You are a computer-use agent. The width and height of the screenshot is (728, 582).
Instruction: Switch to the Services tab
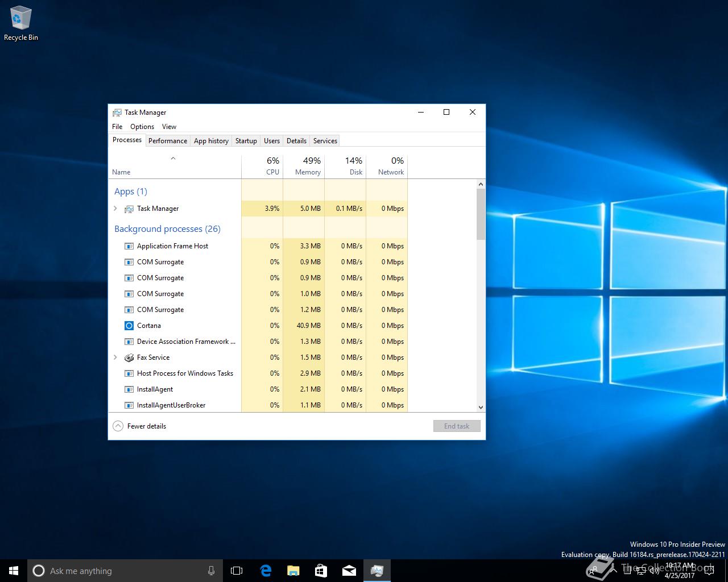(325, 141)
